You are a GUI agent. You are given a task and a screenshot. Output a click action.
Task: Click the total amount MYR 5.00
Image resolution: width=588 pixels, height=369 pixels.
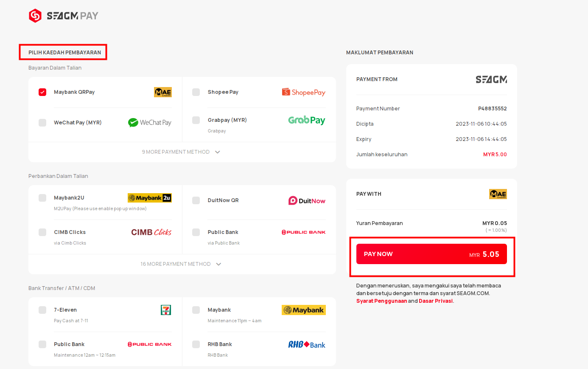[x=495, y=155]
